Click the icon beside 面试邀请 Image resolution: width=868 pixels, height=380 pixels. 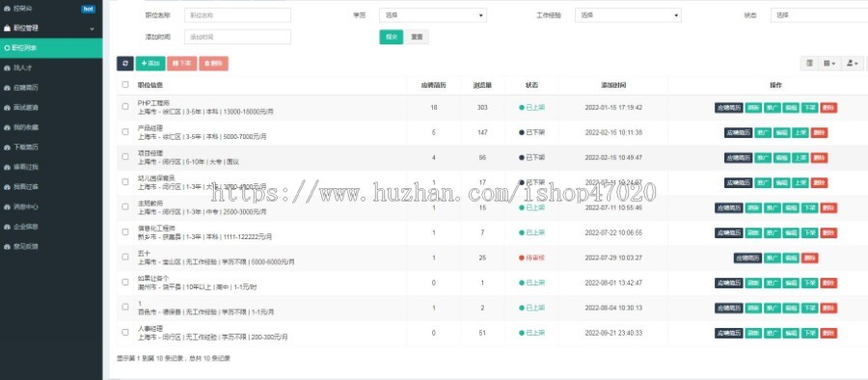click(7, 107)
